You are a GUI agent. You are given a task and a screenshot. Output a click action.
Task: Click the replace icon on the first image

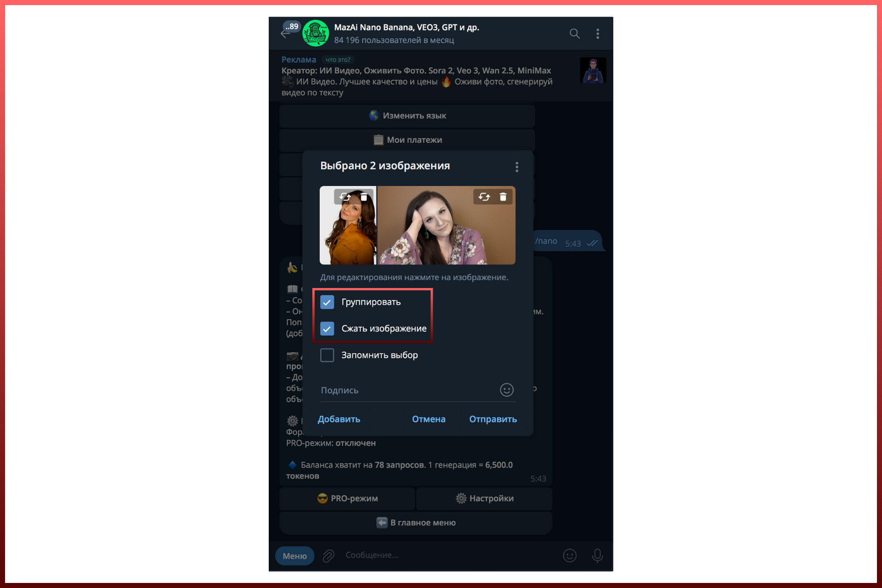pos(345,197)
